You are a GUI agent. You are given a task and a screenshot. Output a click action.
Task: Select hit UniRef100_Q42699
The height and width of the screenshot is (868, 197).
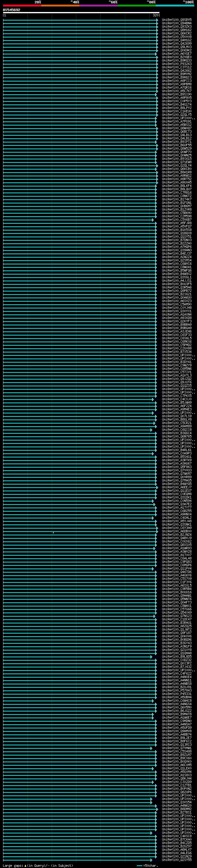pos(177,43)
